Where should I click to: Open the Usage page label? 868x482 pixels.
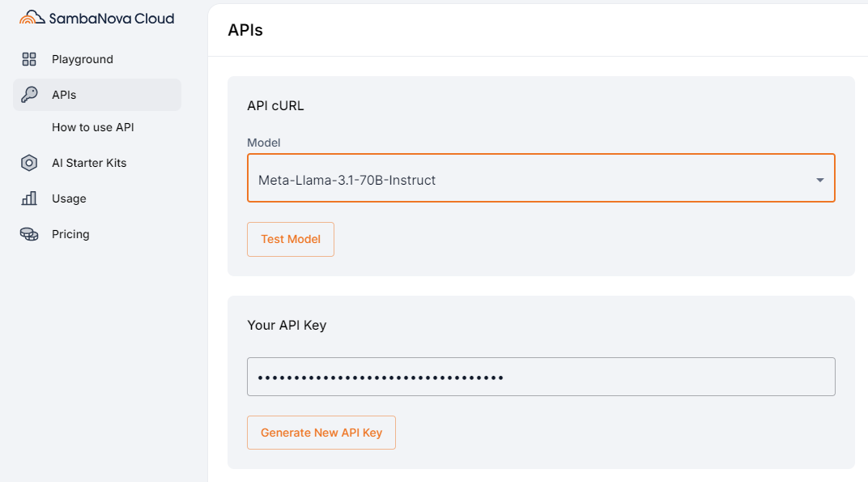point(69,198)
